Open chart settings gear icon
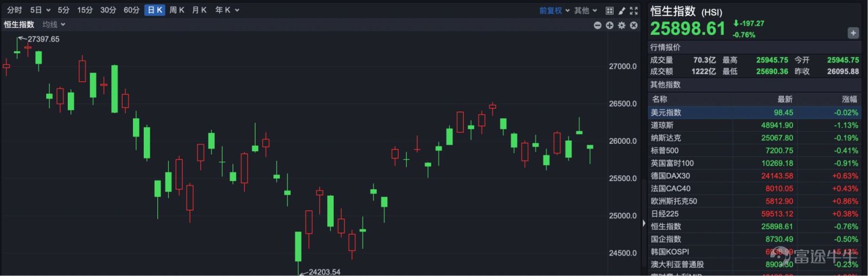 pyautogui.click(x=622, y=25)
